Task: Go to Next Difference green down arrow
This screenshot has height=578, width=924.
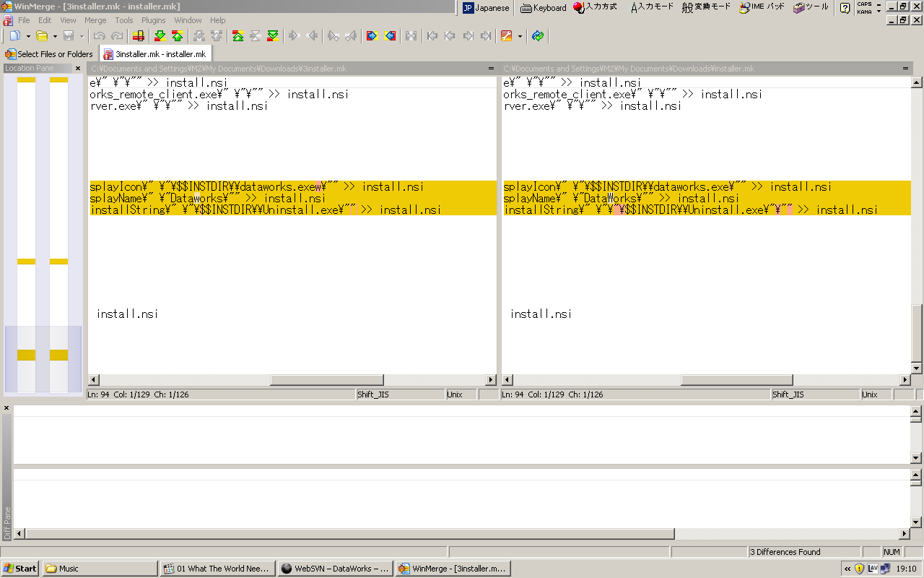Action: [160, 35]
